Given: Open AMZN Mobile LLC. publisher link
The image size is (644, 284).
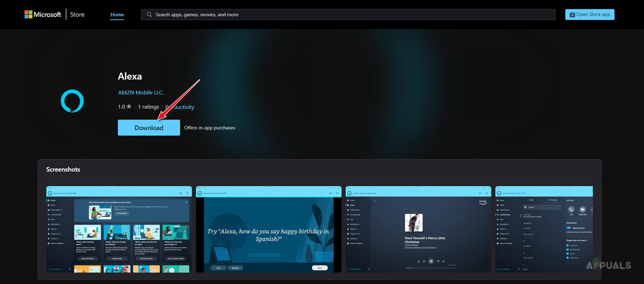Looking at the screenshot, I should coord(141,92).
